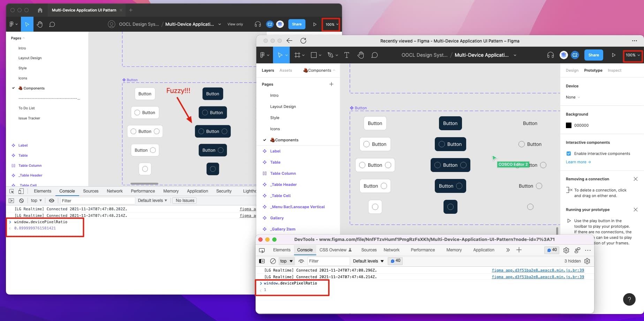Select the Hand tool in left Figma window

(39, 24)
